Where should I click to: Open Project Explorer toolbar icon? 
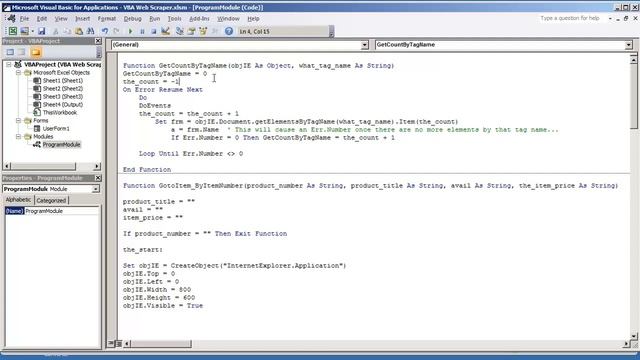180,31
